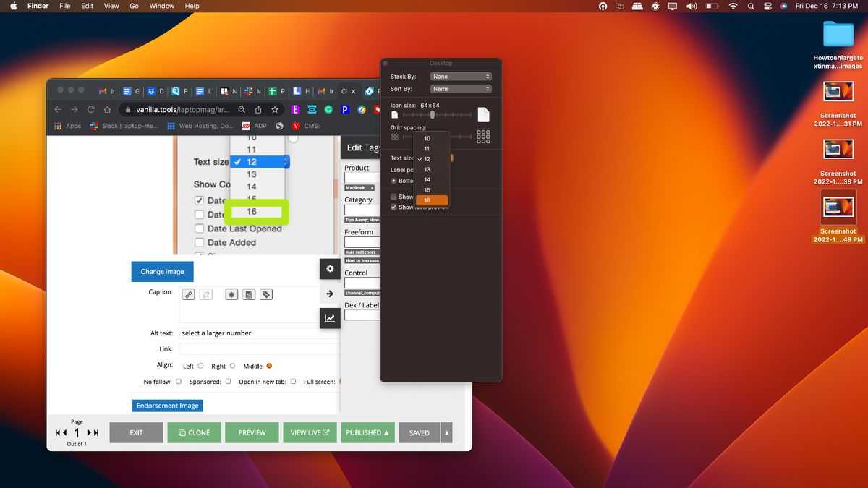Open the Grammarly extension icon

coord(328,110)
